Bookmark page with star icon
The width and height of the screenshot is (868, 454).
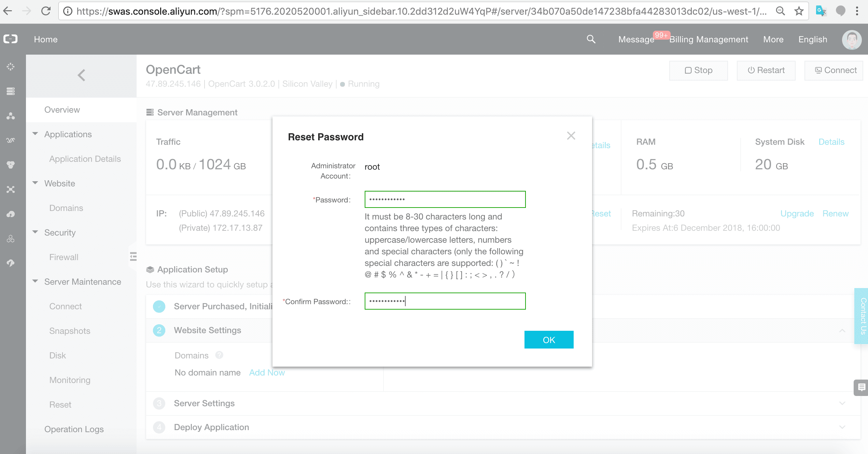tap(799, 11)
